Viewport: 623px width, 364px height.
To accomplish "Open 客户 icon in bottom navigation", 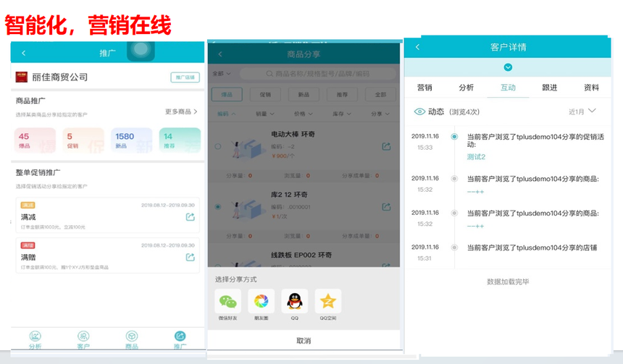I will pos(83,337).
